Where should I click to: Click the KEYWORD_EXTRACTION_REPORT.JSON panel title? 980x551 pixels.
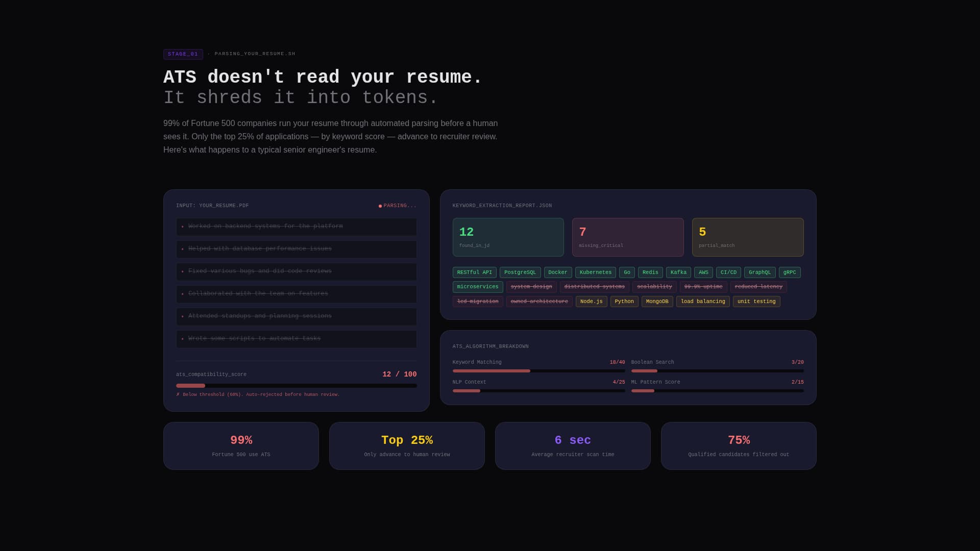(502, 206)
